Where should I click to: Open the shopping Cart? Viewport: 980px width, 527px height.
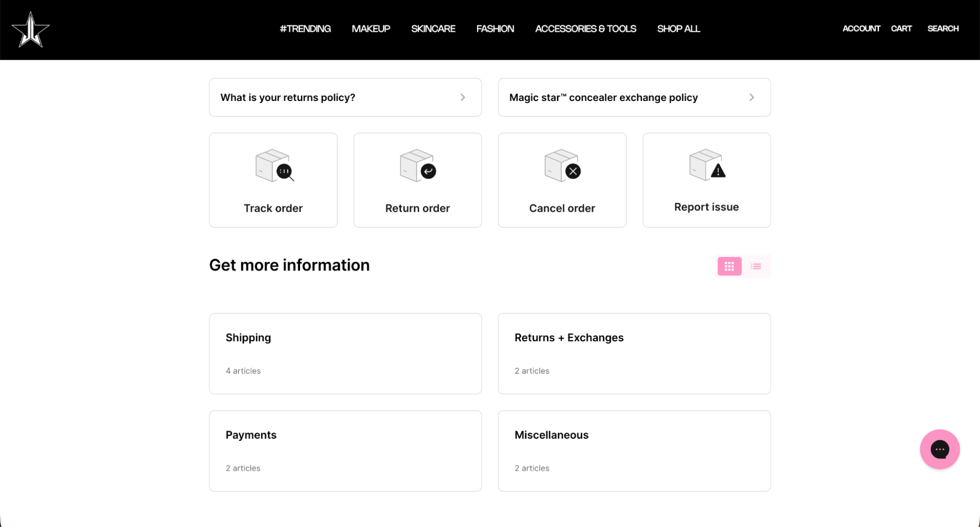tap(902, 28)
